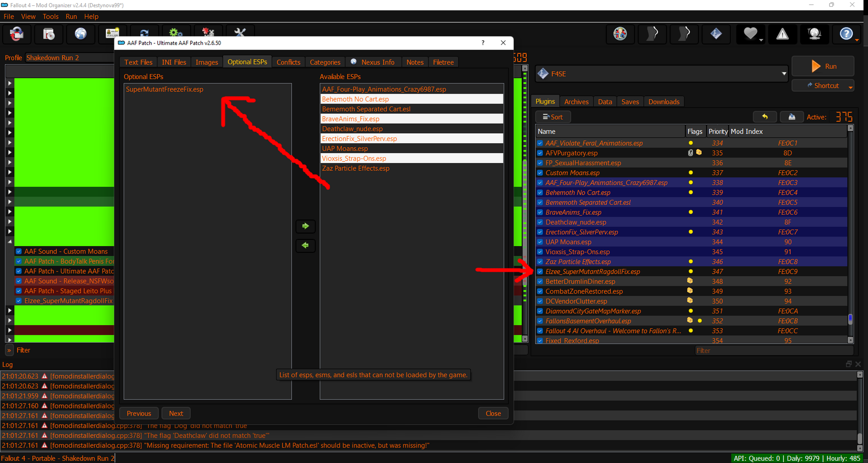This screenshot has width=868, height=463.
Task: Uncheck Custom Moans.esp in Plugins list
Action: click(x=540, y=173)
